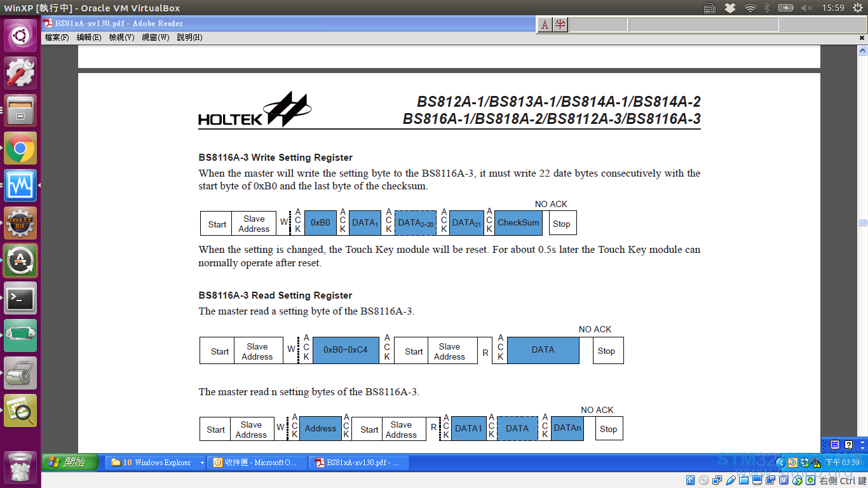Click the Windows XP 開始 Start button
The image size is (868, 488).
click(x=71, y=463)
